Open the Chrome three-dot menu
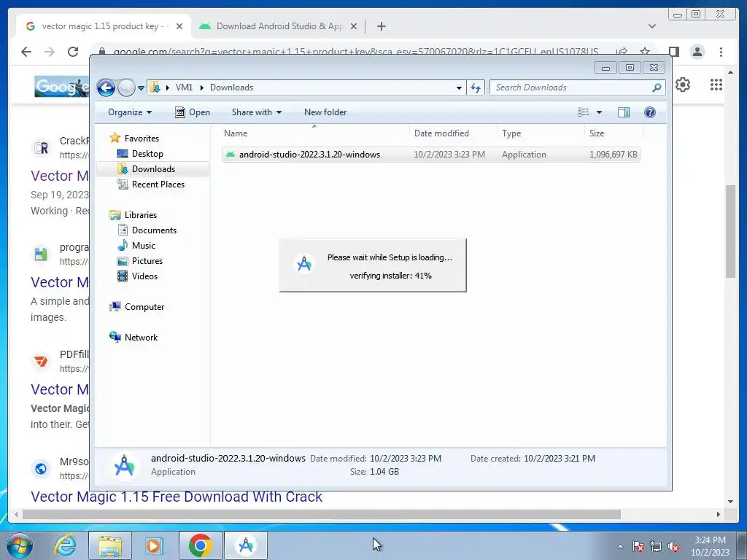 [x=721, y=52]
